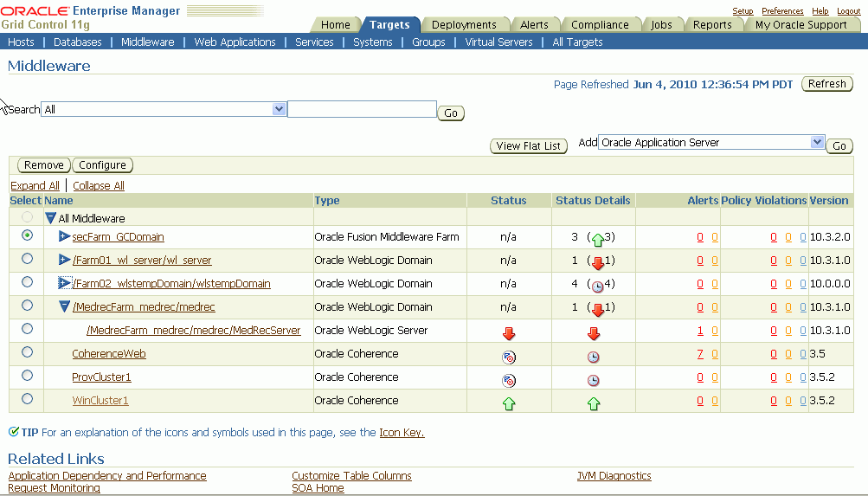The width and height of the screenshot is (868, 496).
Task: Go to Databases subtab
Action: coord(78,42)
